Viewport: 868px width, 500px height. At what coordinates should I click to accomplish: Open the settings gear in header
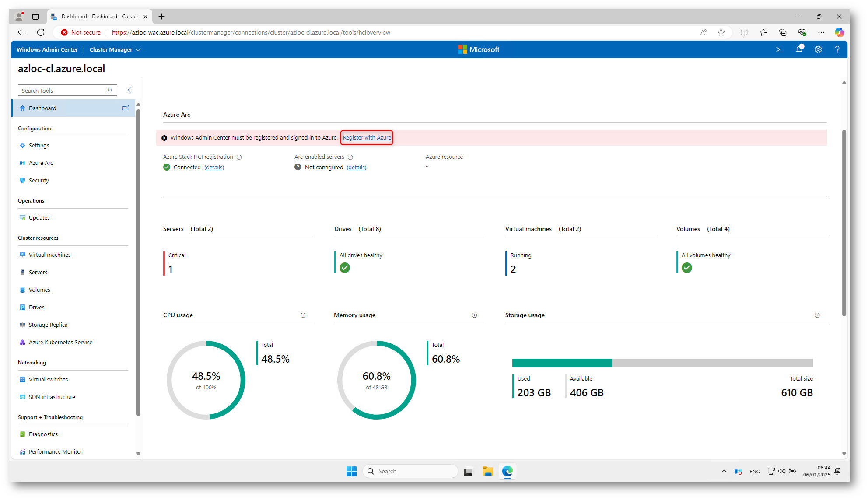(818, 49)
